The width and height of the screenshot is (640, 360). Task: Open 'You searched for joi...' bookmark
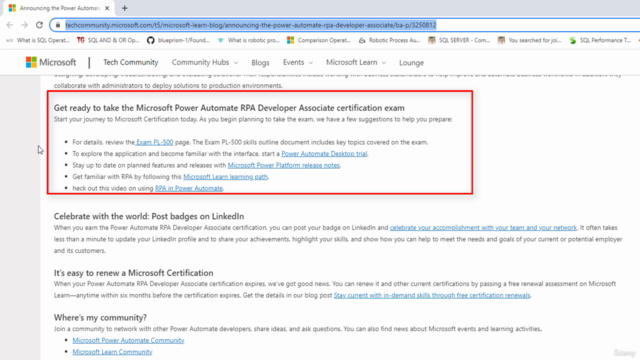tap(530, 40)
